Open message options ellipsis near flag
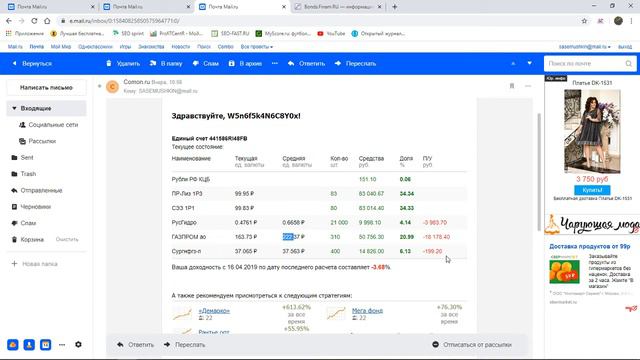 click(528, 86)
